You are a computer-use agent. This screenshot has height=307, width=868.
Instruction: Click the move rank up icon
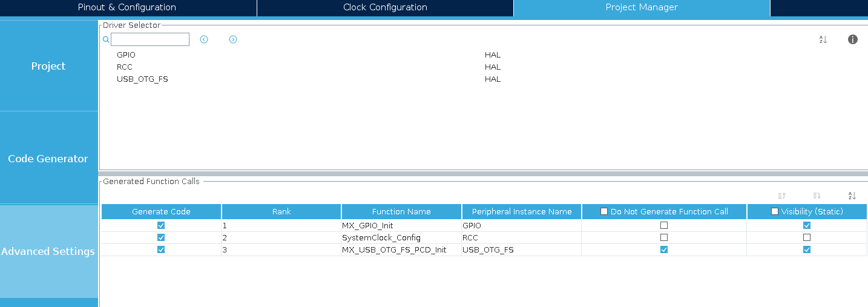click(781, 196)
